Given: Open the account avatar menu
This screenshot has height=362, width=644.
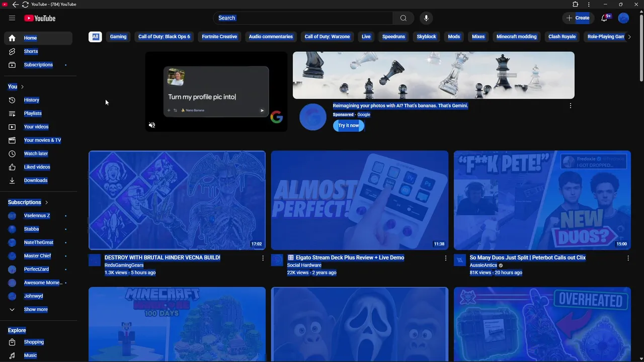Looking at the screenshot, I should pos(623,18).
